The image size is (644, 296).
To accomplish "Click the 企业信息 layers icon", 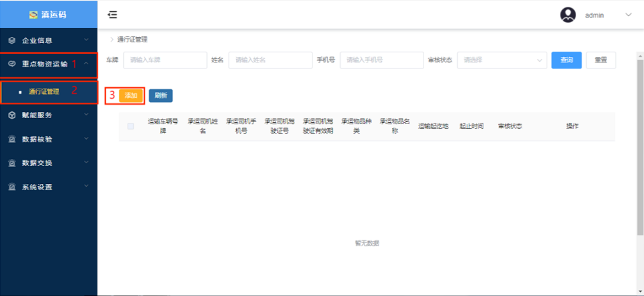I will click(11, 40).
